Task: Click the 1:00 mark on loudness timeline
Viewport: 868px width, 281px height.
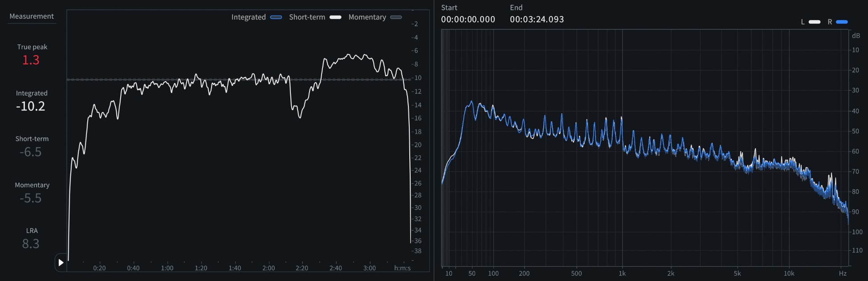Action: tap(167, 268)
